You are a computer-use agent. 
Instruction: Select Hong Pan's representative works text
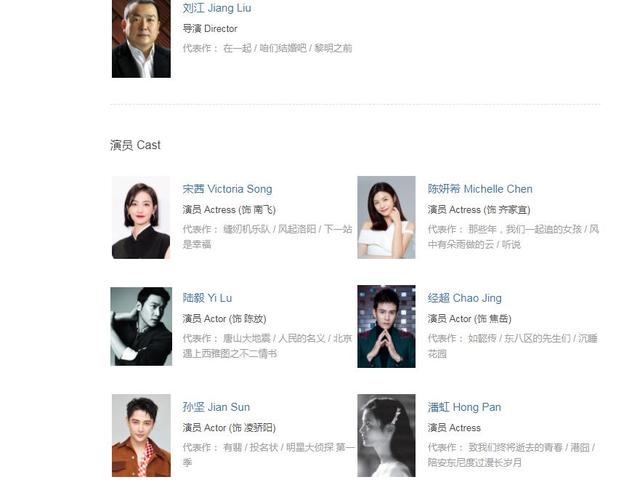[511, 455]
